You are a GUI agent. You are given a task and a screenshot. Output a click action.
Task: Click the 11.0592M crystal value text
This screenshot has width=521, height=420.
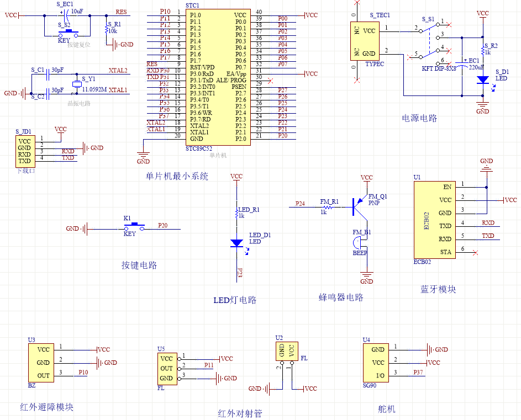click(x=94, y=89)
